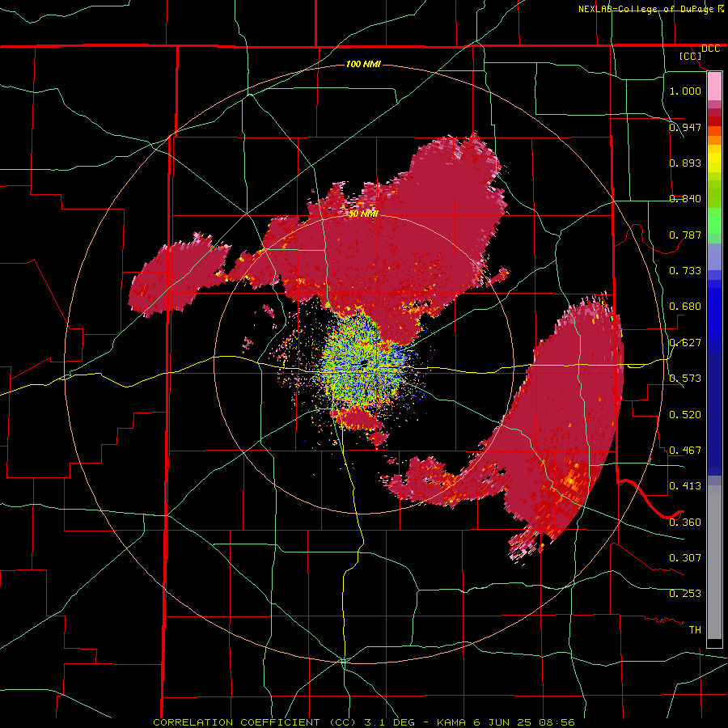Click the 0.467 color scale value
Viewport: 728px width, 728px height.
coord(685,451)
